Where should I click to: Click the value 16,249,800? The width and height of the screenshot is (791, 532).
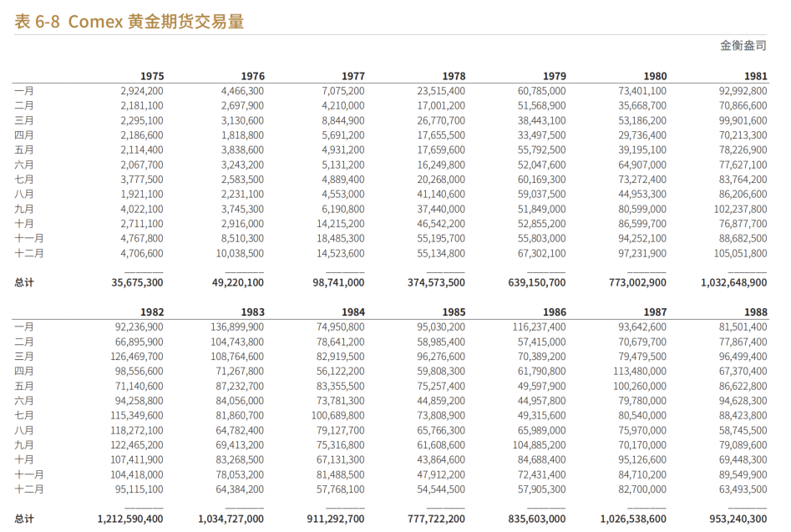tap(441, 165)
